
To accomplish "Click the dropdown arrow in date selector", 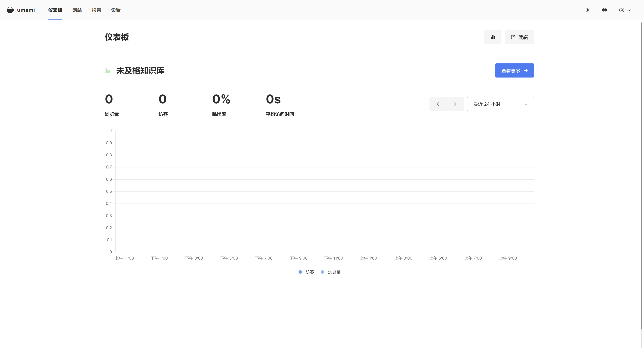I will [526, 104].
